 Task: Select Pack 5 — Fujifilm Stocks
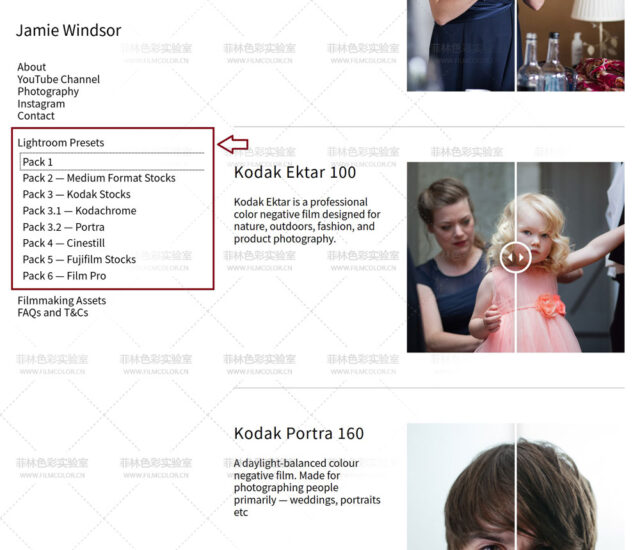79,259
